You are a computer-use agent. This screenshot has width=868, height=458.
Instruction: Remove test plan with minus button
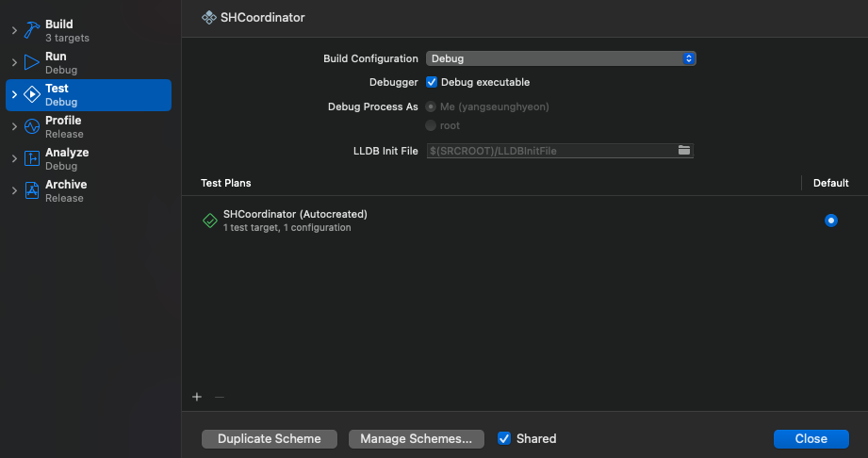pyautogui.click(x=220, y=397)
